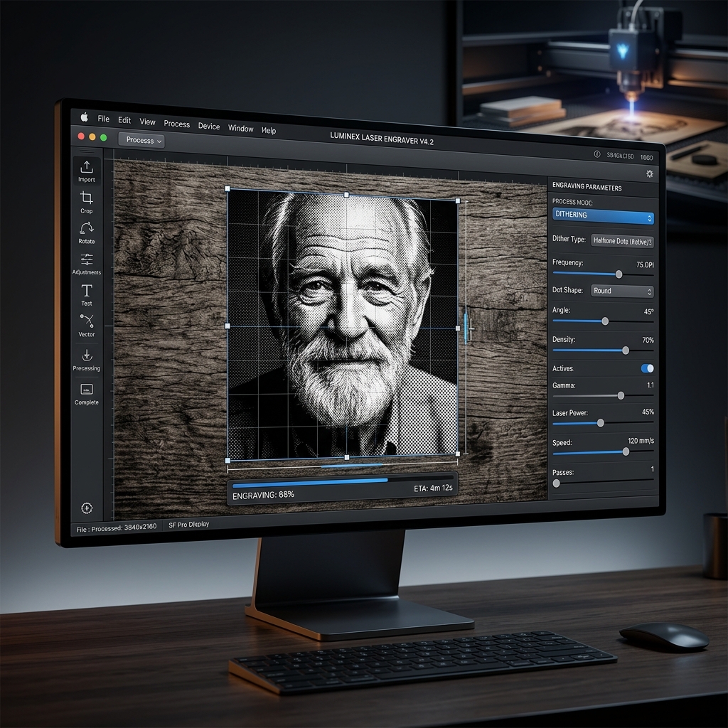Click the left-middle selection handle of portrait
The image size is (728, 728).
(x=227, y=326)
